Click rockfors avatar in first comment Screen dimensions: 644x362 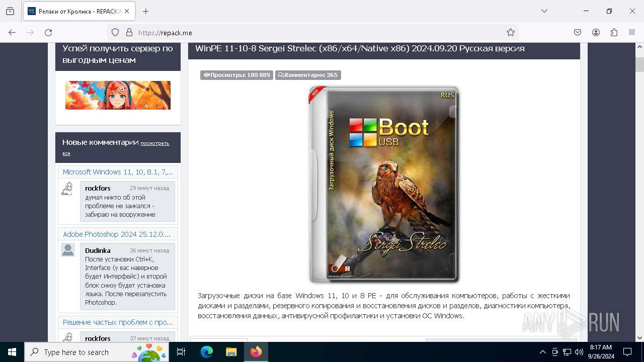coord(67,189)
